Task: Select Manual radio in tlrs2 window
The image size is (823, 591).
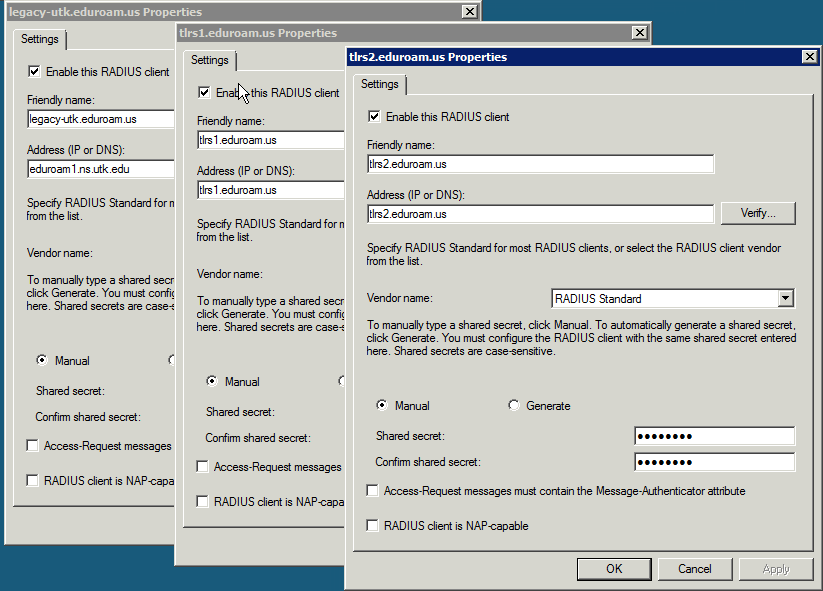Action: 382,405
